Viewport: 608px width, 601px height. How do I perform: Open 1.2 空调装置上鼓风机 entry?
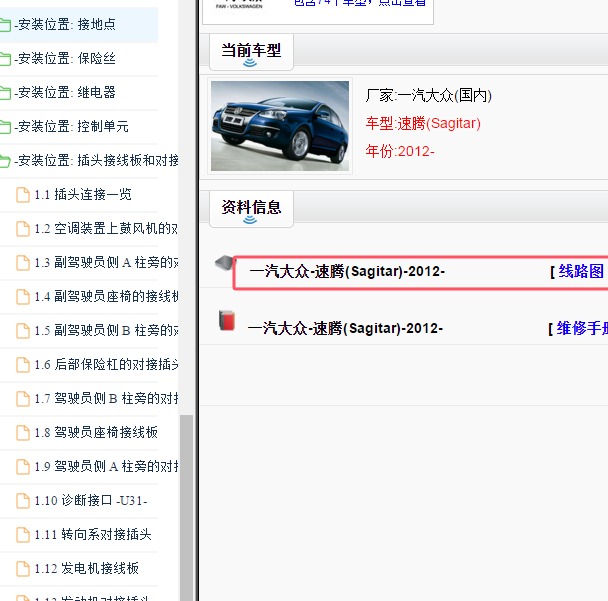[106, 228]
